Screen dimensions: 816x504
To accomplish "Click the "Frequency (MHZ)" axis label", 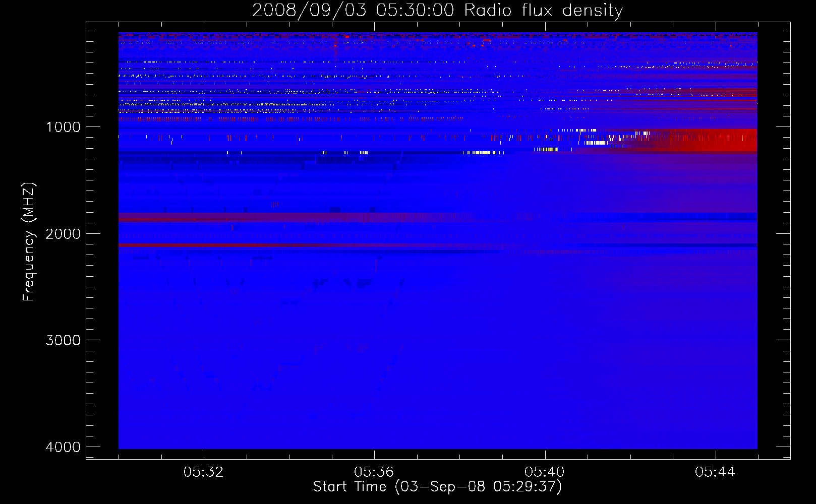I will click(x=29, y=241).
